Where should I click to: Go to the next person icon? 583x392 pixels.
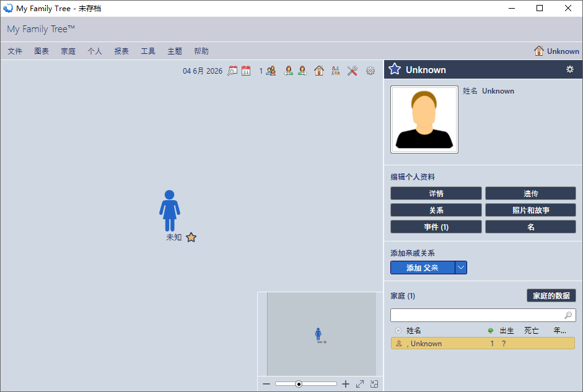(303, 71)
